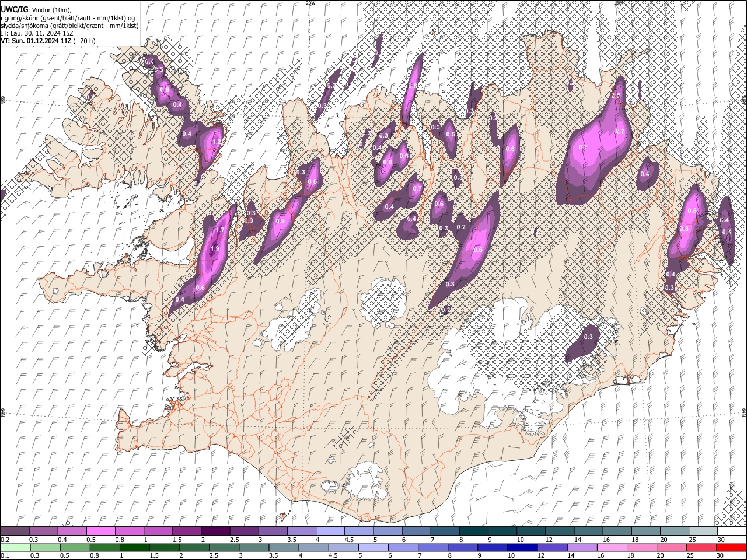Click the deep blue lower swatch labeled 10

tap(523, 547)
